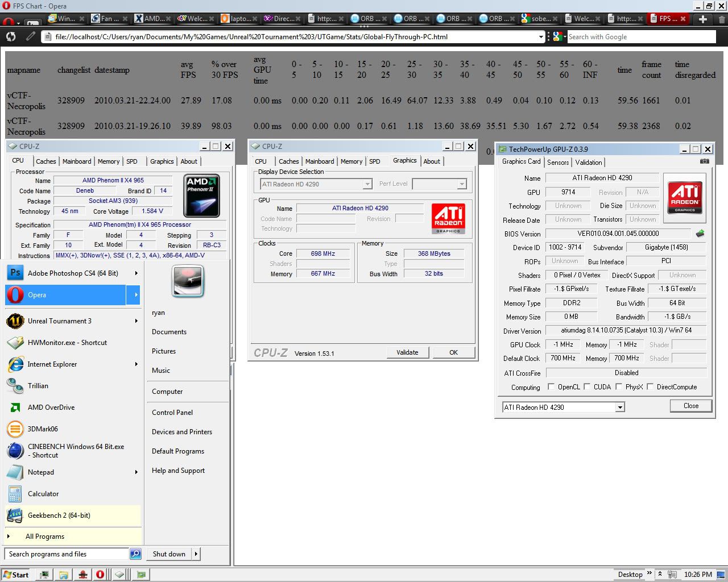Click the Opera reload page icon
The image size is (728, 582).
(x=11, y=37)
